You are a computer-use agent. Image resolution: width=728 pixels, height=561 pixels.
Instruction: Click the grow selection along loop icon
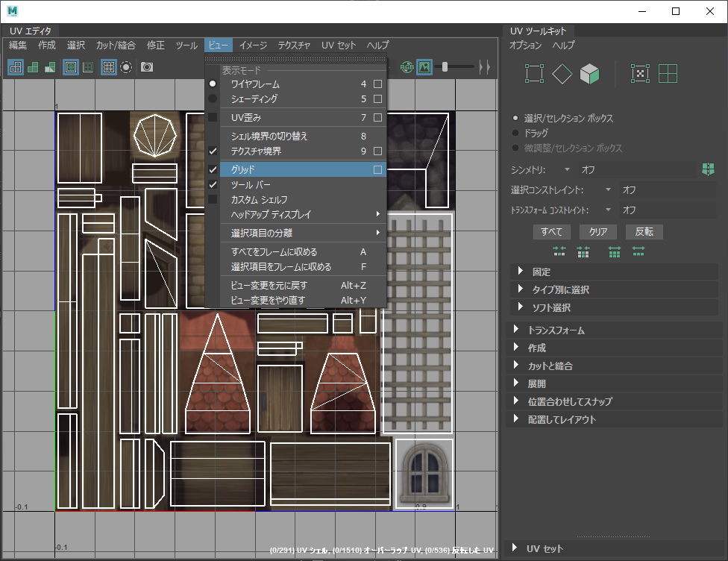pyautogui.click(x=638, y=251)
